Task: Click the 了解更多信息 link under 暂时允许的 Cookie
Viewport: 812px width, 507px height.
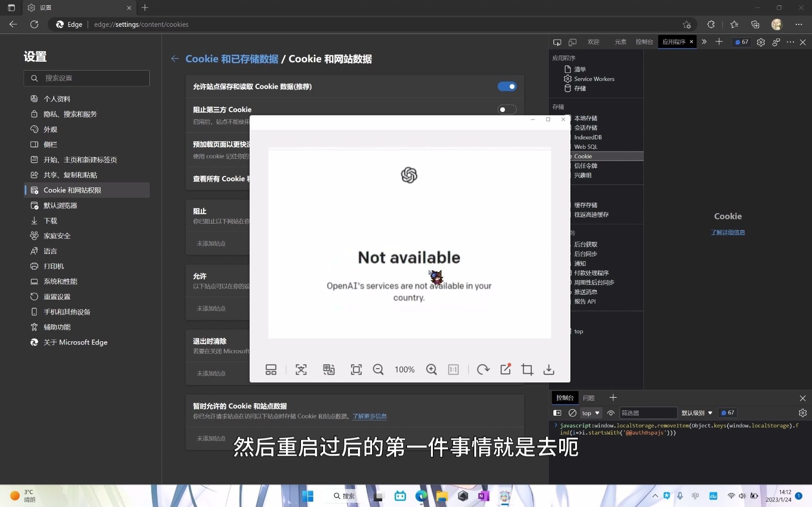Action: pos(369,416)
